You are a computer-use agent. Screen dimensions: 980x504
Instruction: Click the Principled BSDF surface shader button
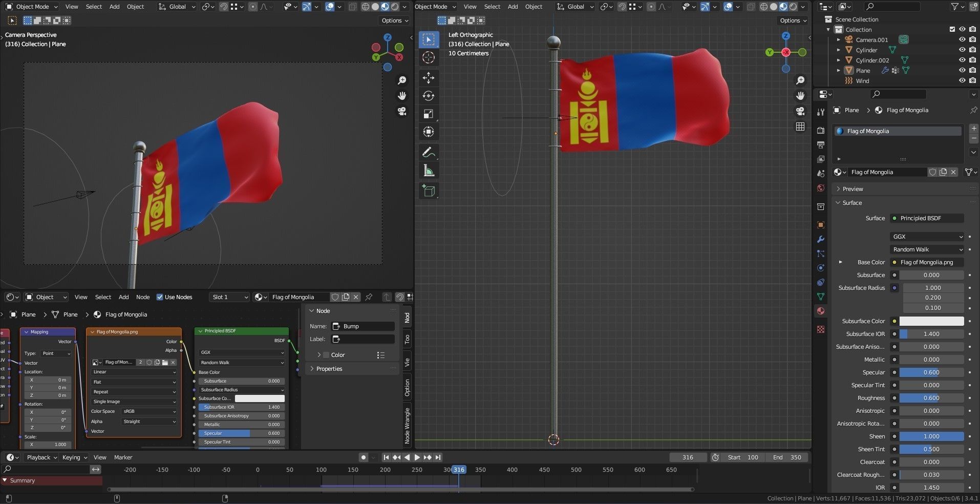(927, 218)
